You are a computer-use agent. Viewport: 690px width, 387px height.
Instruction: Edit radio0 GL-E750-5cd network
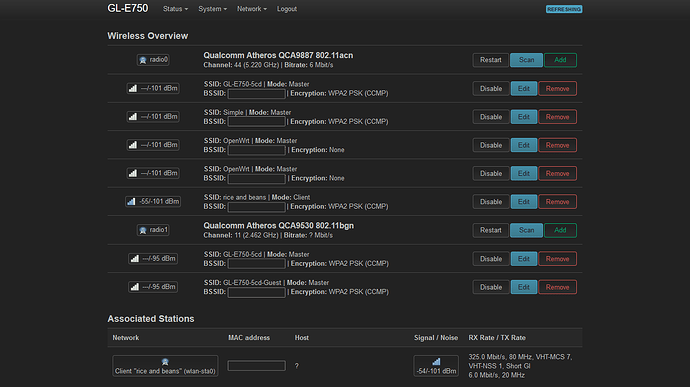(524, 88)
